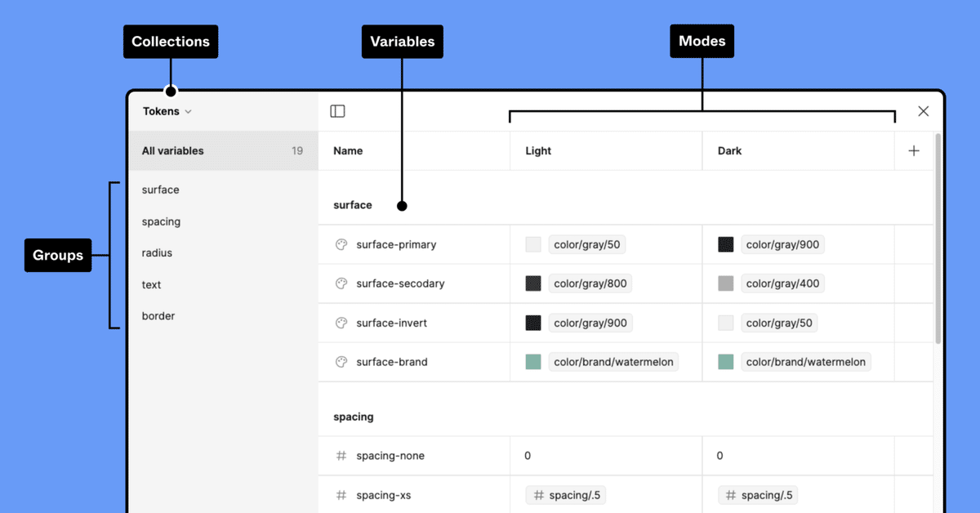Click surface-primary Dark color swatch
This screenshot has height=513, width=980.
coord(725,244)
